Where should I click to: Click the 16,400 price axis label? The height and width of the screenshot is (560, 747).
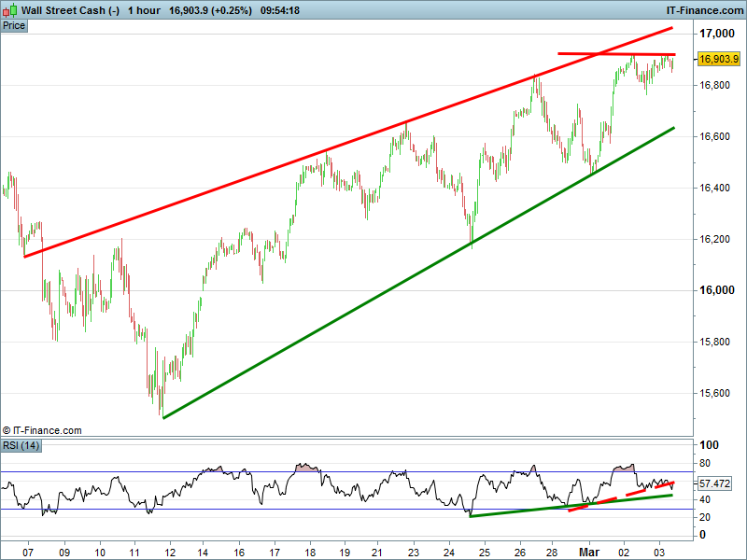[714, 189]
